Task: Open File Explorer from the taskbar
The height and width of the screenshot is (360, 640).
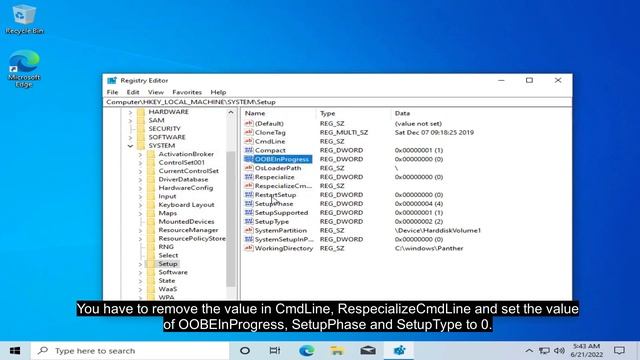Action: [337, 351]
